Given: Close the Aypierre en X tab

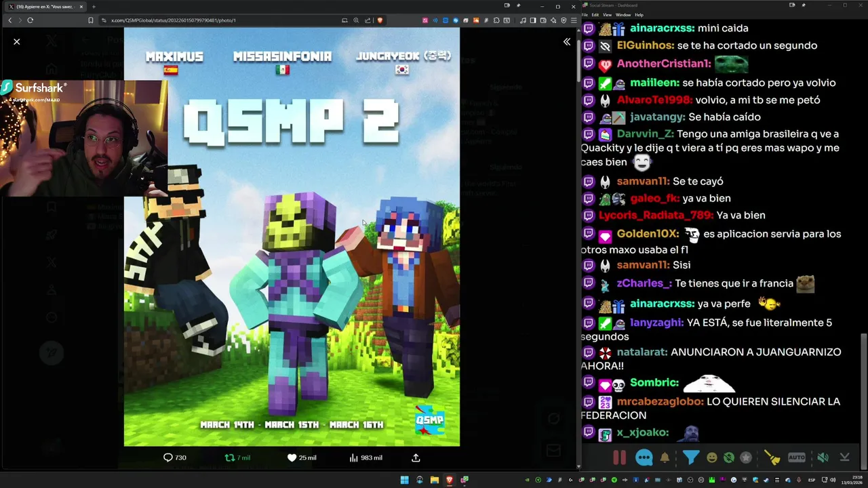Looking at the screenshot, I should 81,6.
